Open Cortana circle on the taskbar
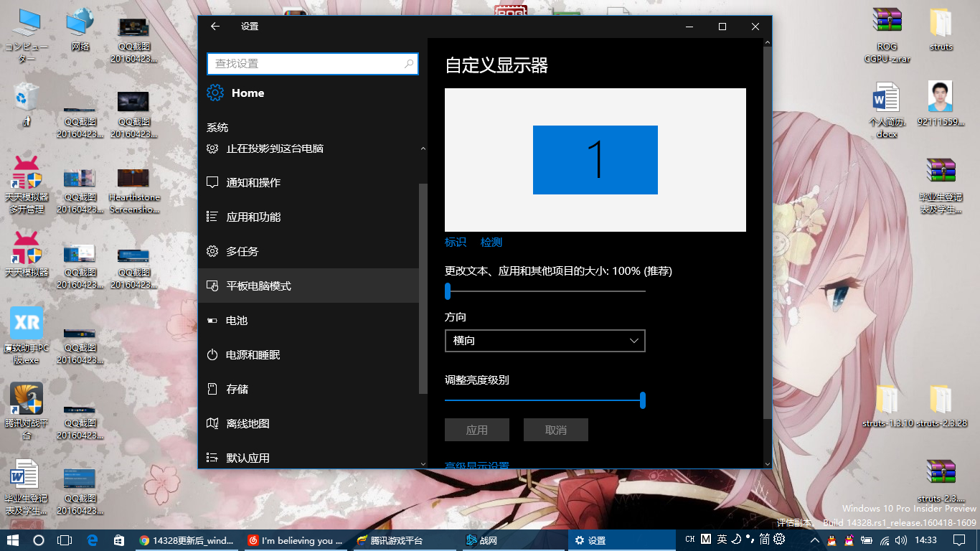Image resolution: width=980 pixels, height=551 pixels. (39, 540)
